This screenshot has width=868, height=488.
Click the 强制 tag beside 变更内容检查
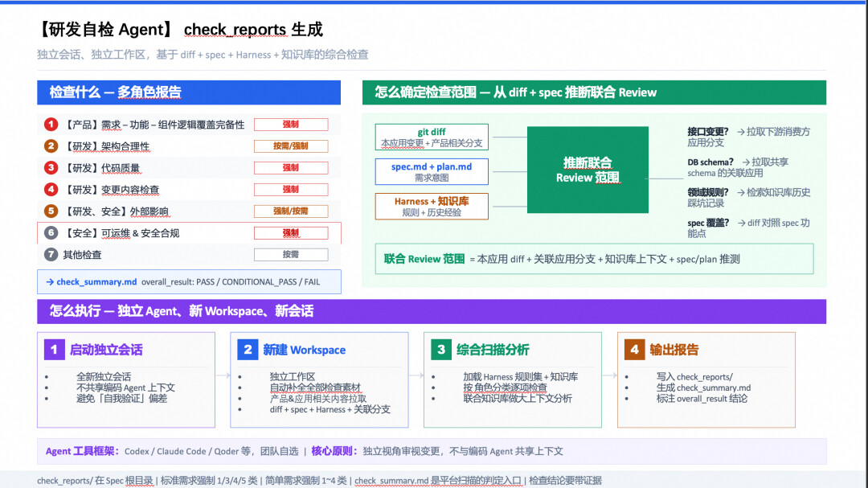(291, 190)
